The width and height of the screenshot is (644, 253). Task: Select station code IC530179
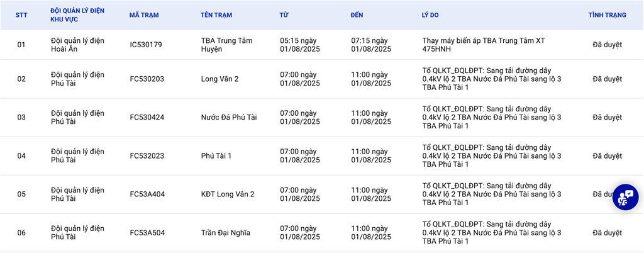pos(146,45)
